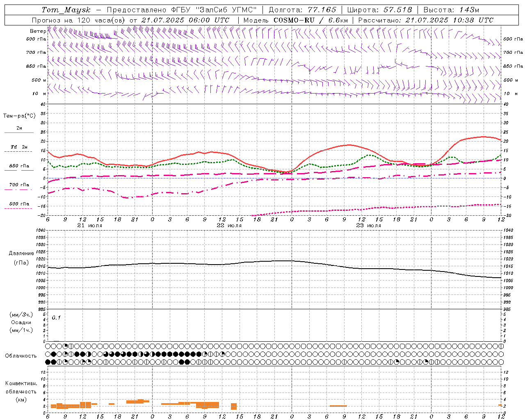
Task: Click the (мм/1ч.) precipitation unit label
Action: [21, 330]
